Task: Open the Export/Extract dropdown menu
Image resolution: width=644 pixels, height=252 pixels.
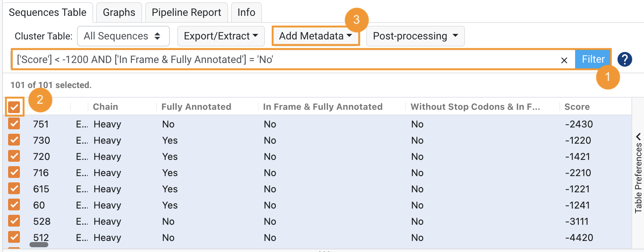Action: tap(221, 36)
